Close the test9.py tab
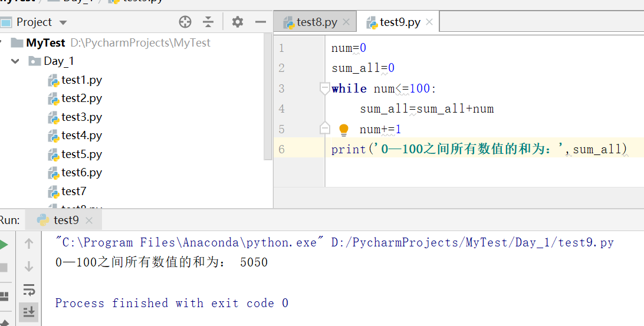 click(x=429, y=22)
